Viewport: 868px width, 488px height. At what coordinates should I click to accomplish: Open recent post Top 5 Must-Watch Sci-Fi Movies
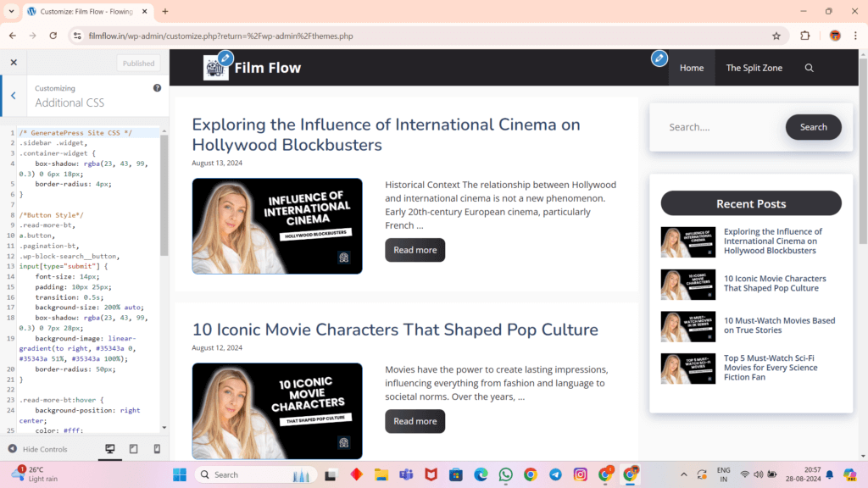coord(771,368)
